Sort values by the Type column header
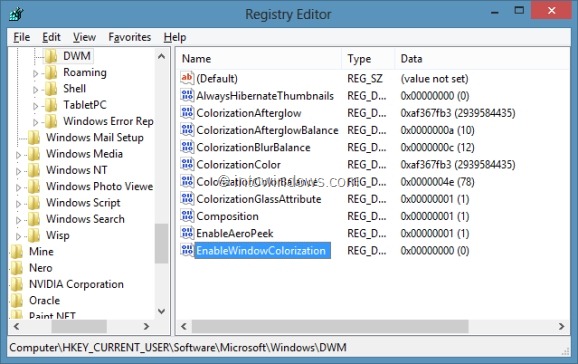Image resolution: width=578 pixels, height=364 pixels. 368,59
